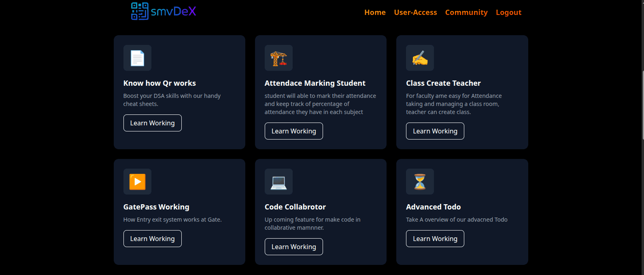
Task: Click the GatePass Working card title
Action: tap(156, 207)
